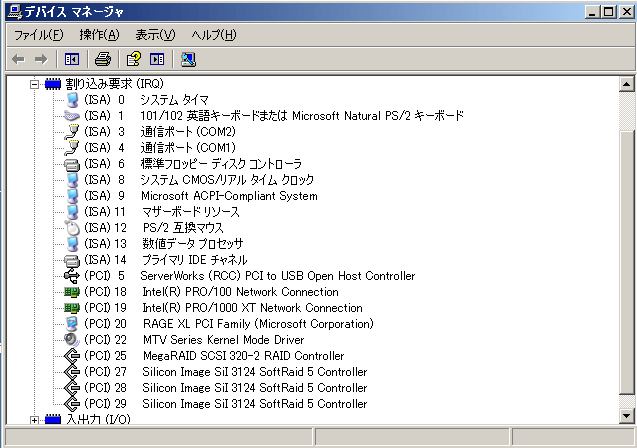637x448 pixels.
Task: Close the デバイス マネージャ window
Action: tap(627, 12)
